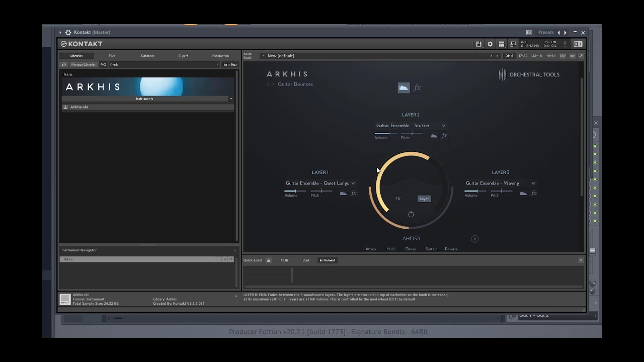Viewport: 644px width, 362px height.
Task: Toggle the Instr Nav button
Action: coord(230,64)
